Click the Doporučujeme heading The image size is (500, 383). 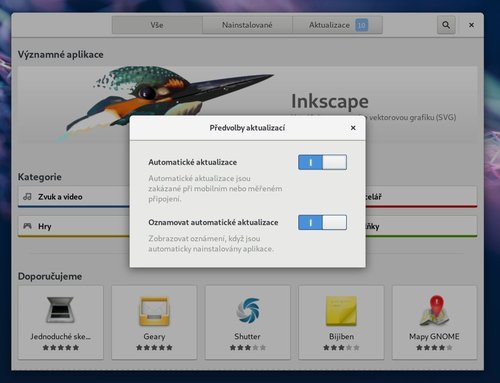click(x=50, y=276)
